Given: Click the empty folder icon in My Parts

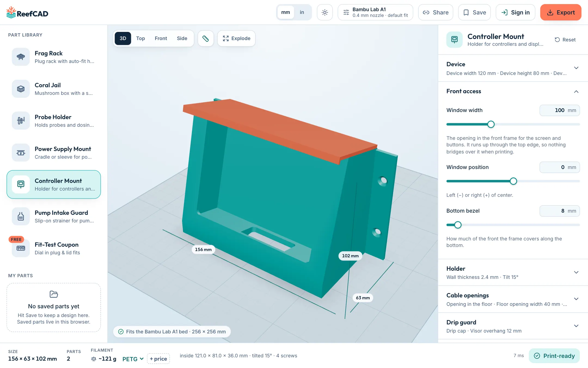Looking at the screenshot, I should click(54, 294).
